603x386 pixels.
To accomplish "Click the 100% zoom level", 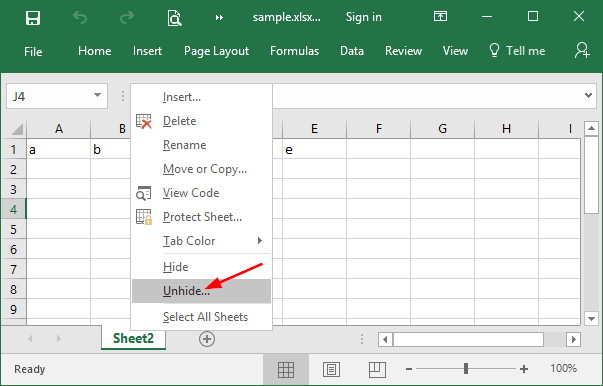I will [563, 368].
